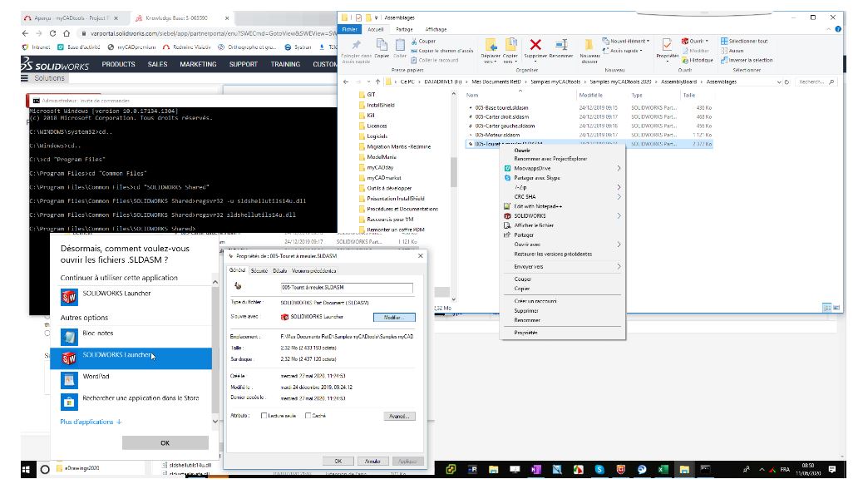Click the Épingler dans Accès rapide pin icon

(357, 45)
